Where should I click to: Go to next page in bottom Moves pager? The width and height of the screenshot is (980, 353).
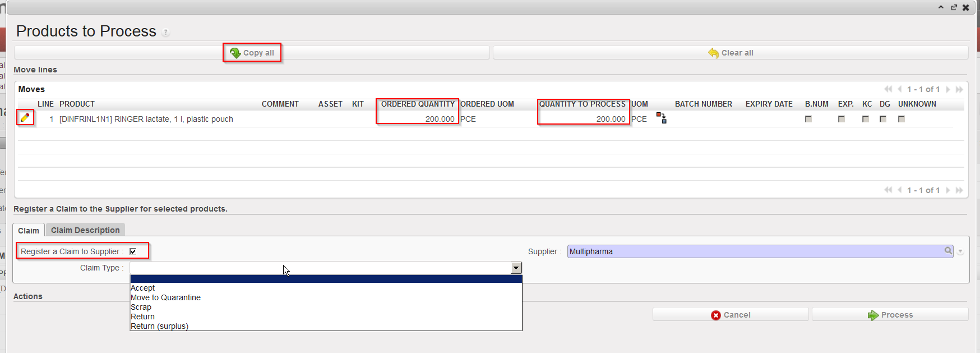948,190
